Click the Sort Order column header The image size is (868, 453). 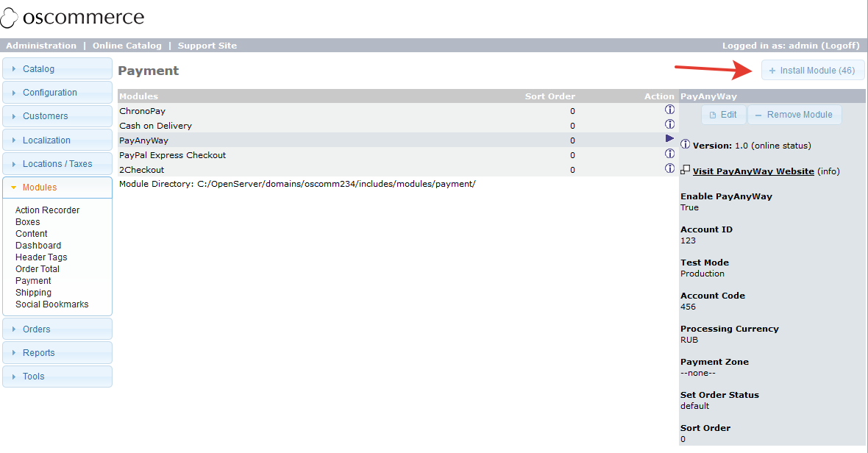click(549, 96)
